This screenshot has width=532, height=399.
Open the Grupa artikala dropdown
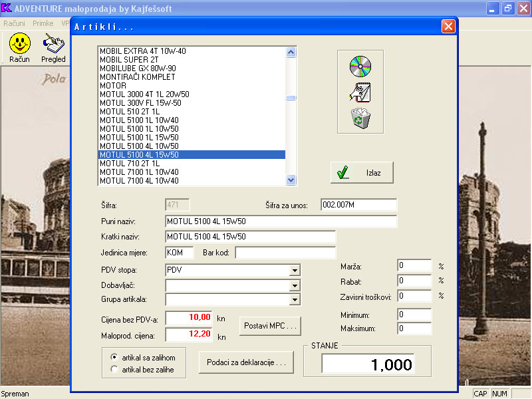(295, 300)
